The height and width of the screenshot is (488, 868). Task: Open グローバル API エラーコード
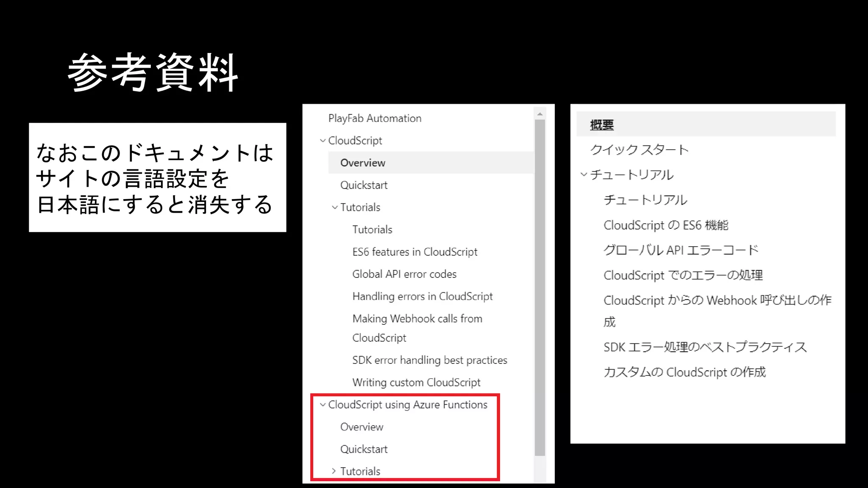click(x=681, y=250)
